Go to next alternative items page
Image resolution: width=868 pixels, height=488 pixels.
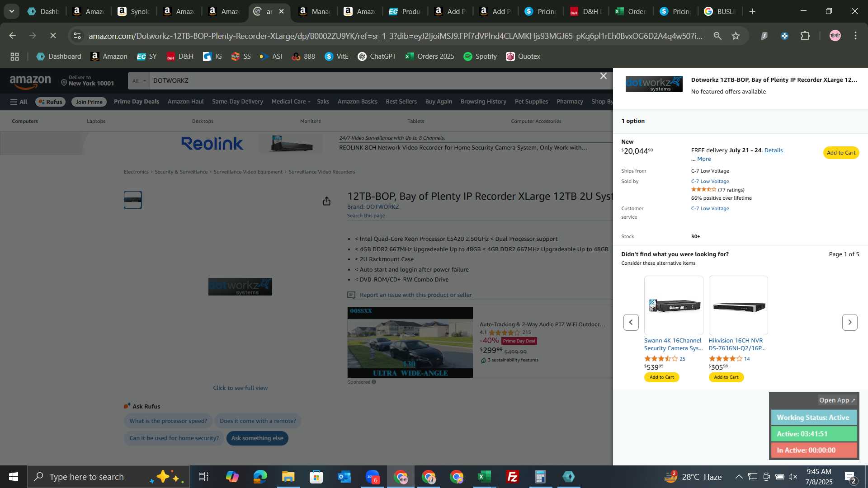pyautogui.click(x=849, y=322)
